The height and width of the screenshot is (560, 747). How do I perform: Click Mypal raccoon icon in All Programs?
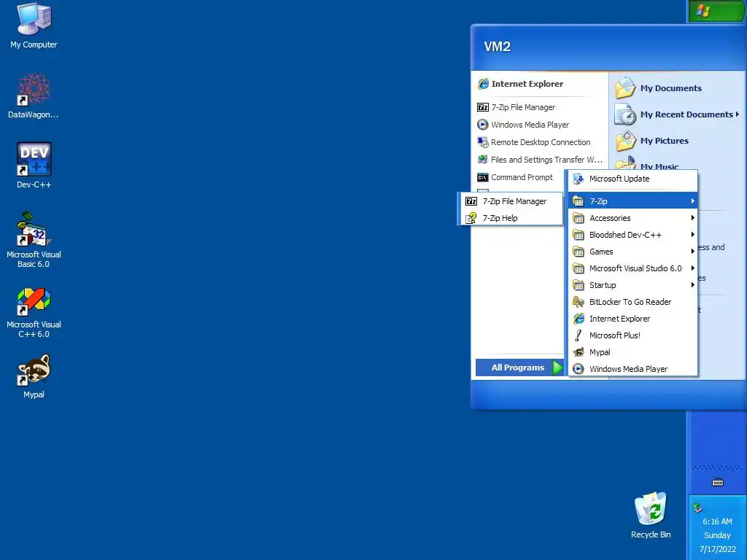pos(578,352)
